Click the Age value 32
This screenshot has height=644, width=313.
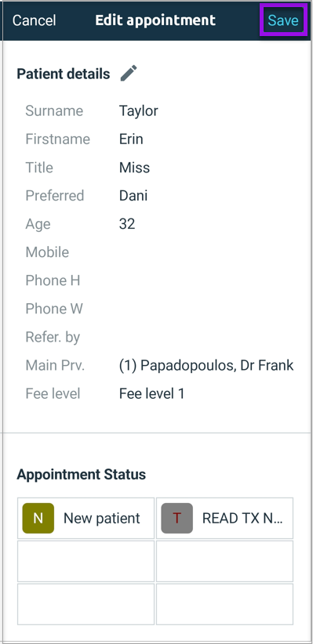click(127, 224)
